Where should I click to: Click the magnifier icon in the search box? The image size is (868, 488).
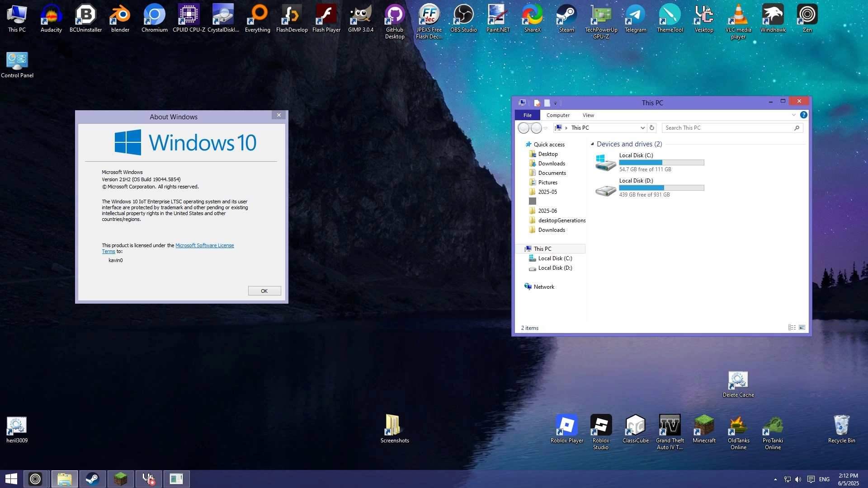pos(797,128)
